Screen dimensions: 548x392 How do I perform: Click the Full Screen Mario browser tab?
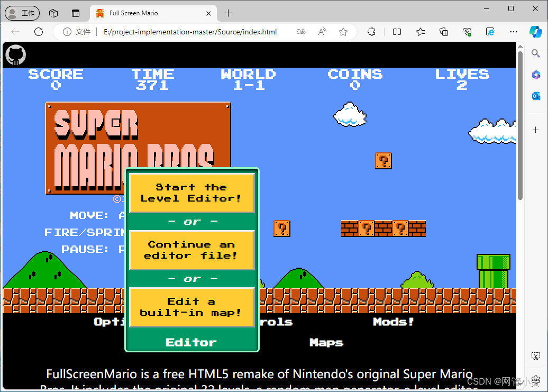click(x=154, y=13)
